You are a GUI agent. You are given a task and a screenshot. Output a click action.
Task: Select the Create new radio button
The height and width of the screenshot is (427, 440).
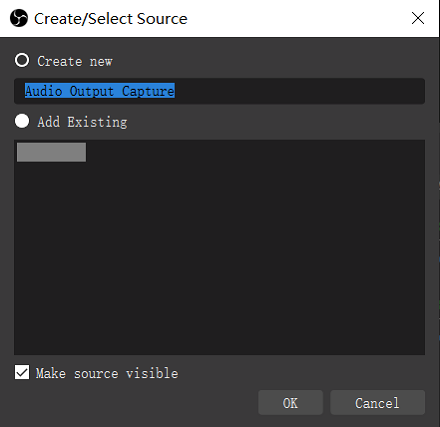coord(22,60)
